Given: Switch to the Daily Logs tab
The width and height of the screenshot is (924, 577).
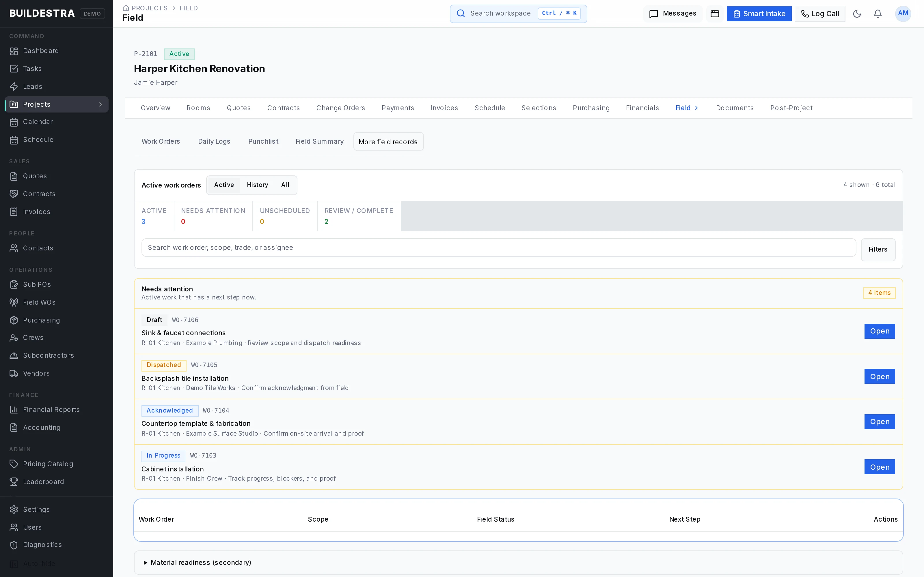Looking at the screenshot, I should 214,141.
